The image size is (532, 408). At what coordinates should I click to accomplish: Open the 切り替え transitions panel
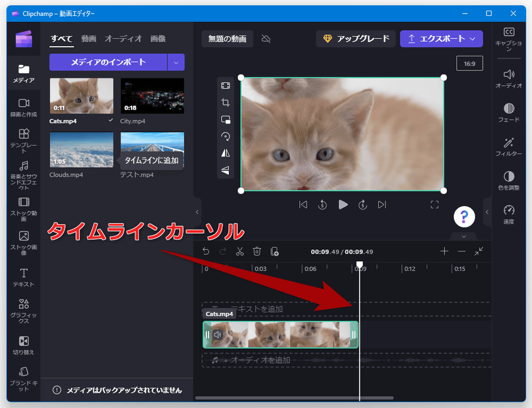(24, 345)
